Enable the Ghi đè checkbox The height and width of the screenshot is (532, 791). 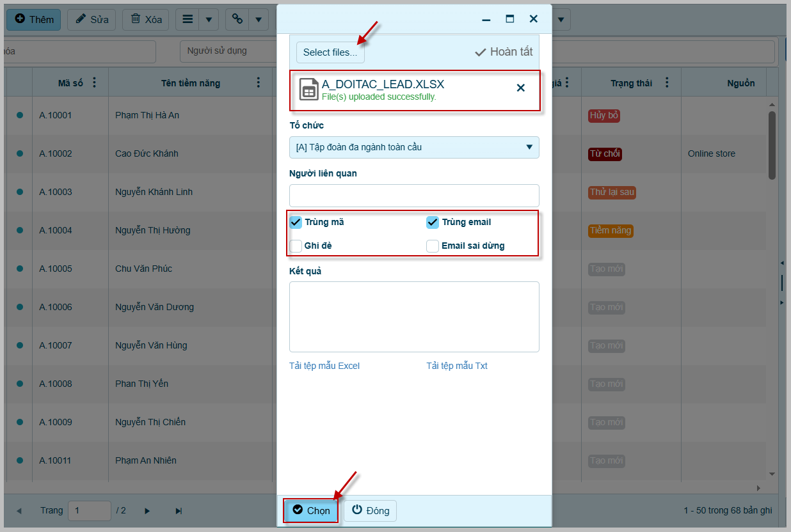point(296,246)
